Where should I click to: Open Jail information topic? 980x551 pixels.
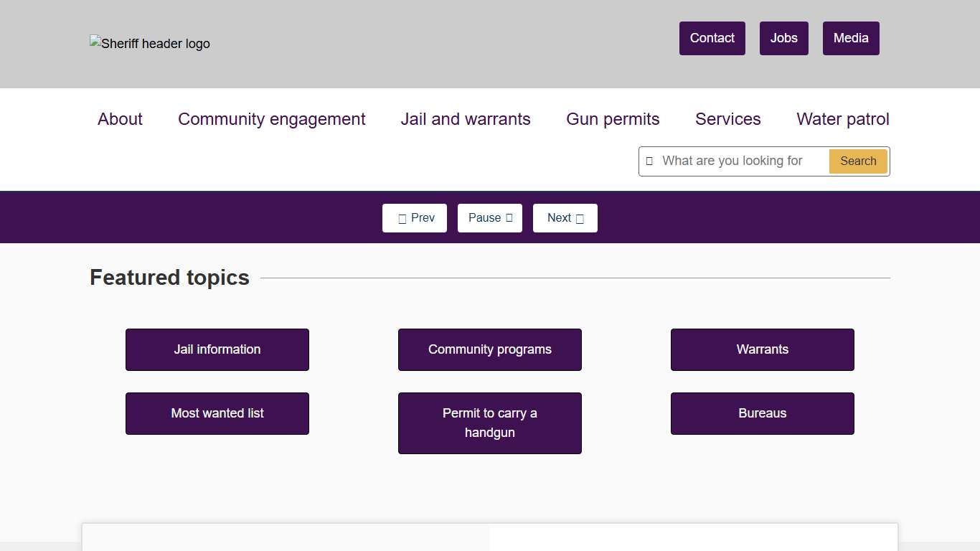217,349
